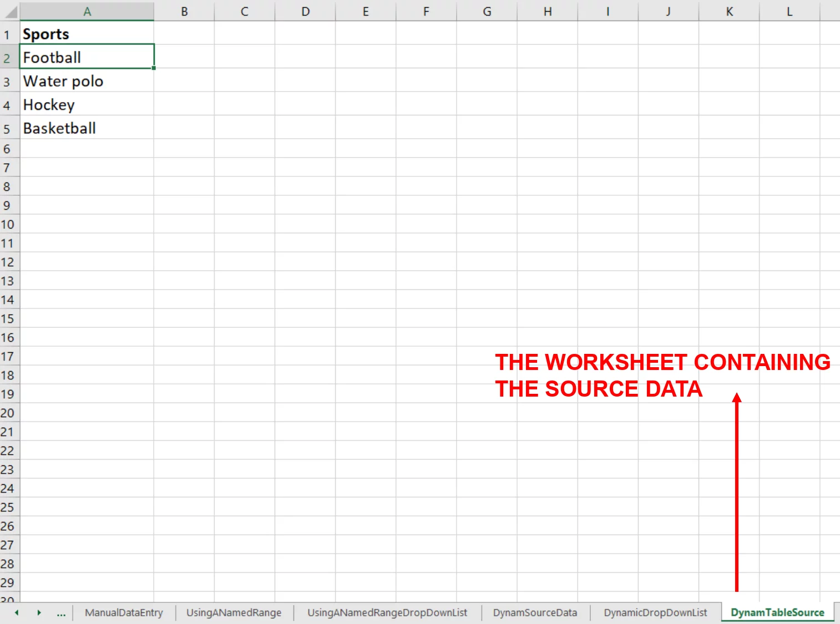Click the Sports header cell
840x624 pixels.
87,34
